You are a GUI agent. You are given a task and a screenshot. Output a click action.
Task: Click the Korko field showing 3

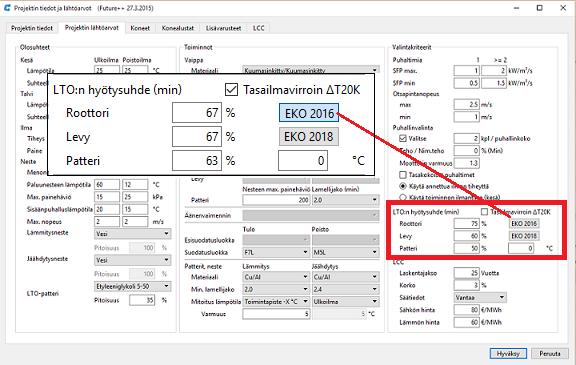[467, 285]
